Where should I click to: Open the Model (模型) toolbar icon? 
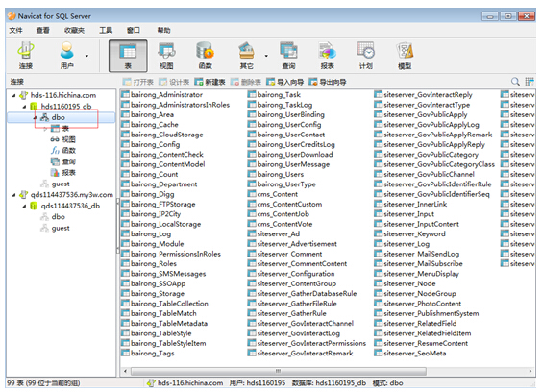[x=405, y=56]
